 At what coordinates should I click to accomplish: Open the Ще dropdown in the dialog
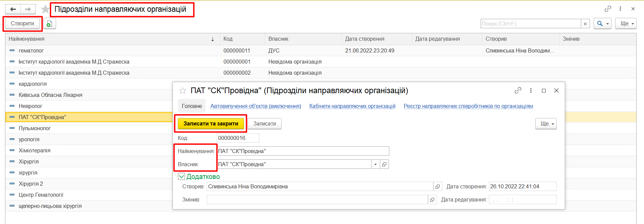546,124
